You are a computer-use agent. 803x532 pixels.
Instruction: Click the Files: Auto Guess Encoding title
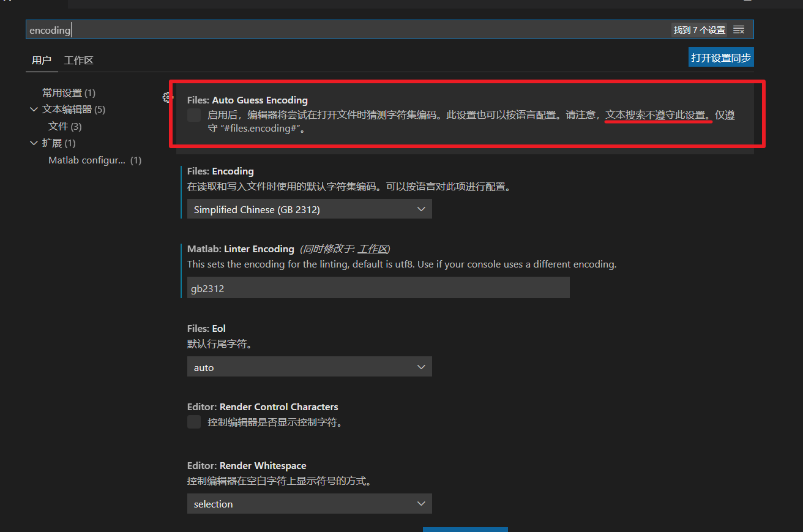tap(247, 100)
